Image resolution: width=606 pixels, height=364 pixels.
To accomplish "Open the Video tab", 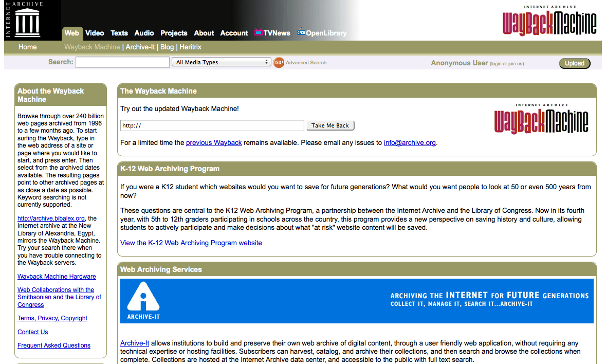I will pos(95,33).
